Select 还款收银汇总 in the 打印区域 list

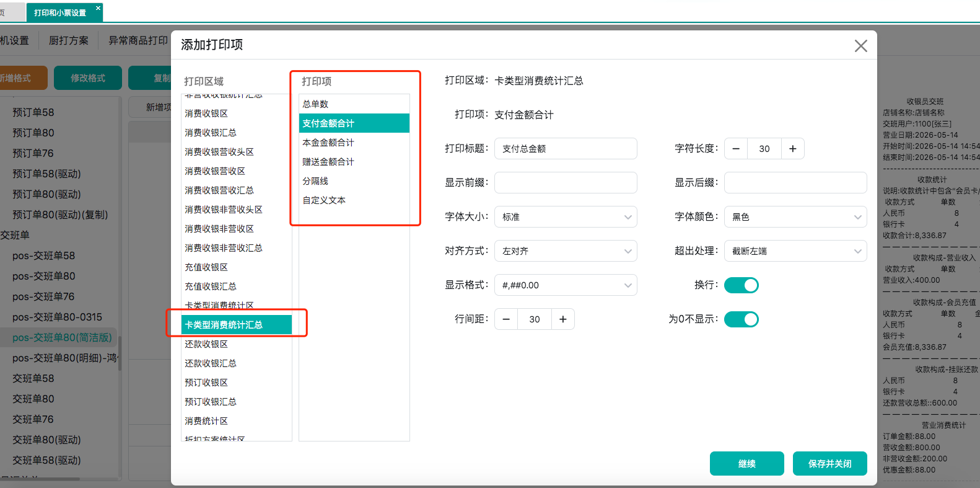tap(237, 363)
